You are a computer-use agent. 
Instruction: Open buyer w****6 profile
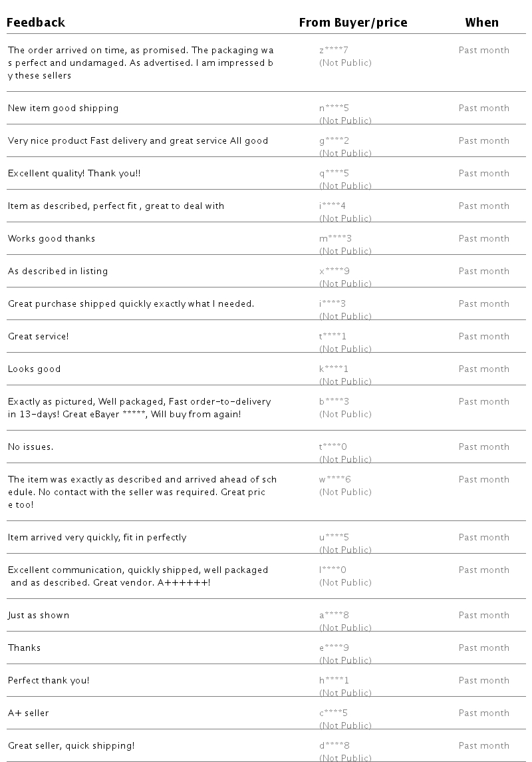(x=334, y=480)
